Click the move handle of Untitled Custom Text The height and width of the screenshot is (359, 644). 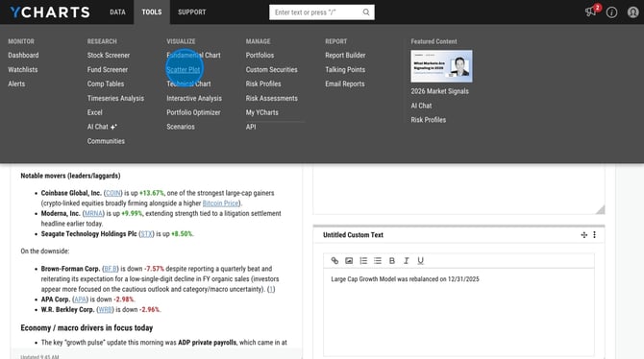click(583, 234)
